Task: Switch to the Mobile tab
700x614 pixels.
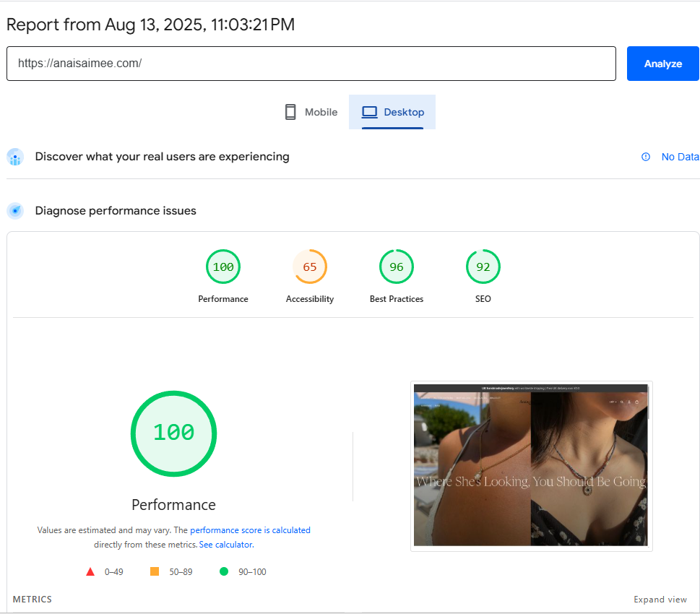Action: pos(311,112)
